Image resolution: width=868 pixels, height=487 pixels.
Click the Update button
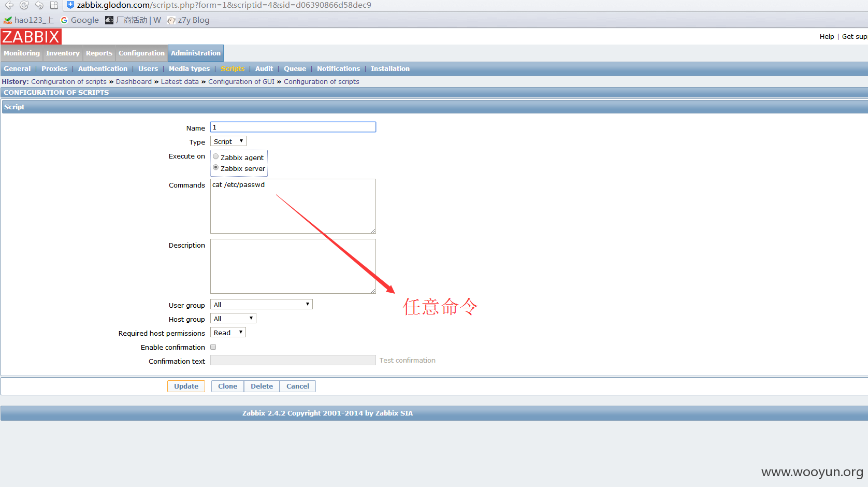point(186,386)
